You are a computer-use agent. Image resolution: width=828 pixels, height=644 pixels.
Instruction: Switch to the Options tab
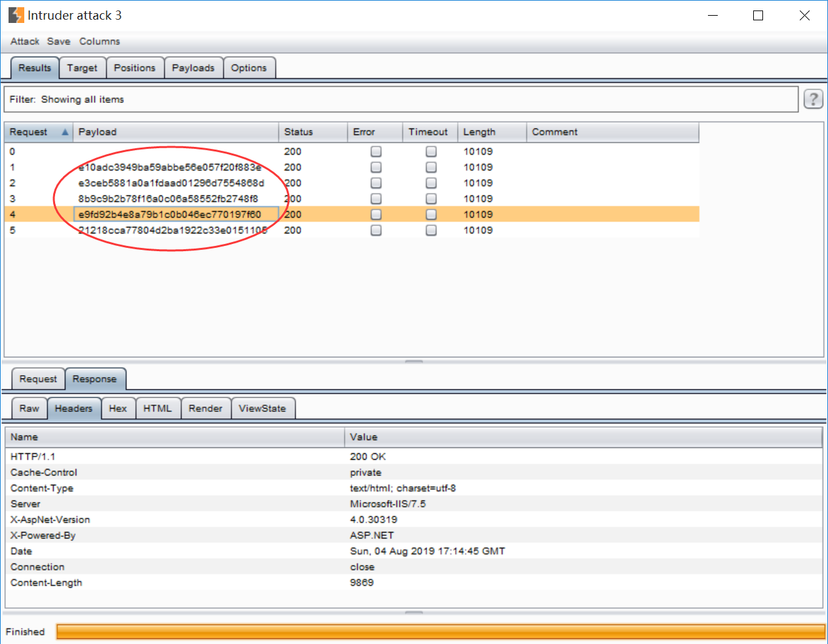click(x=249, y=68)
